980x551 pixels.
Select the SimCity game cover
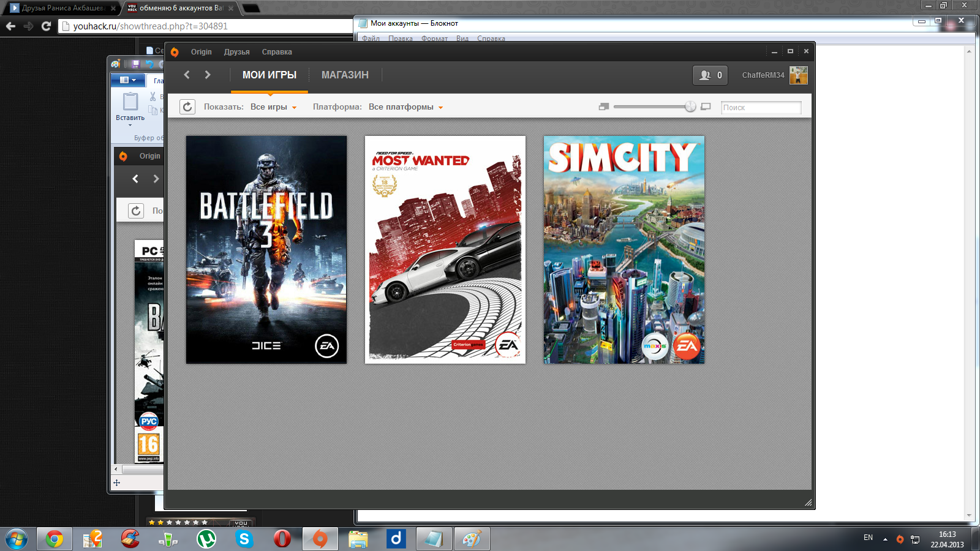tap(624, 250)
